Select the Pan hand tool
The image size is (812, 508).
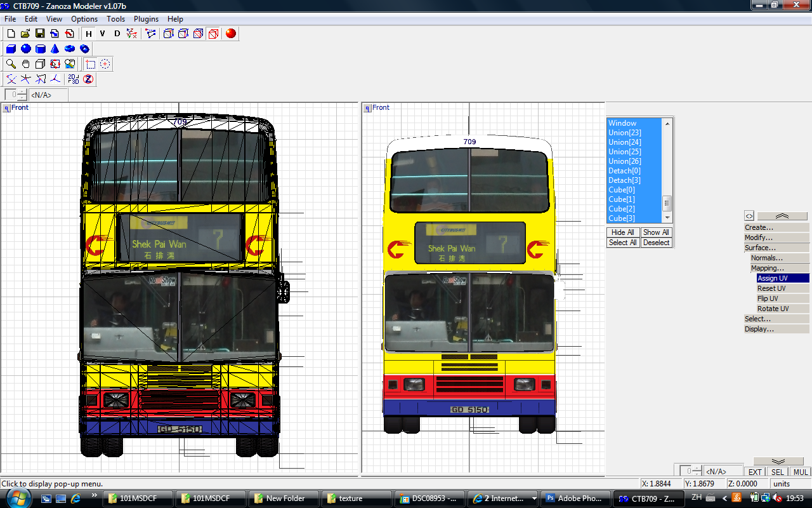click(25, 64)
